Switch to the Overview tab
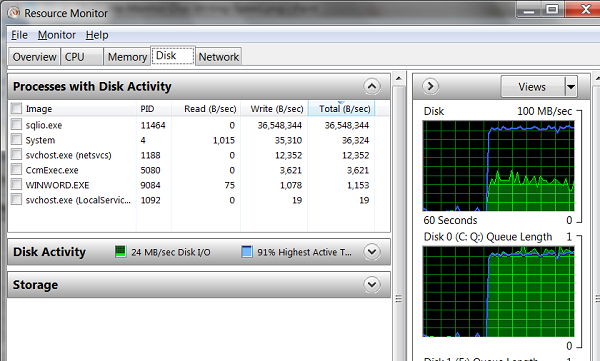The width and height of the screenshot is (600, 361). tap(34, 57)
